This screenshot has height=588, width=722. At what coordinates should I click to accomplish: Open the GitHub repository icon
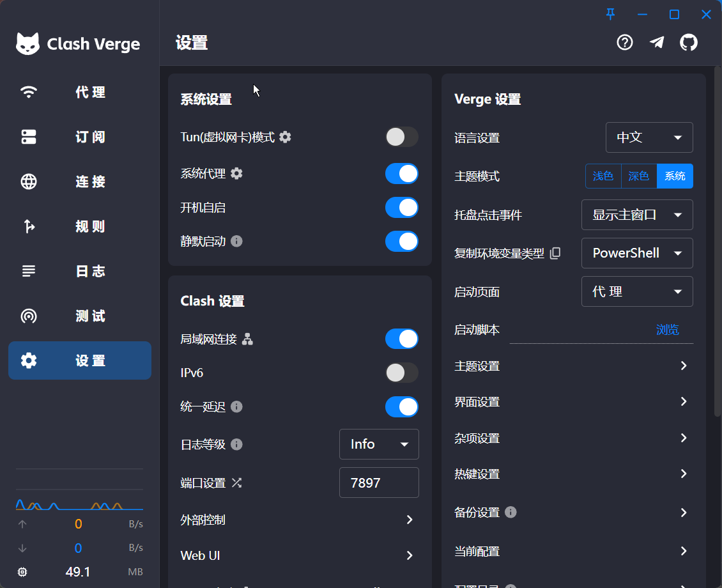pyautogui.click(x=688, y=43)
